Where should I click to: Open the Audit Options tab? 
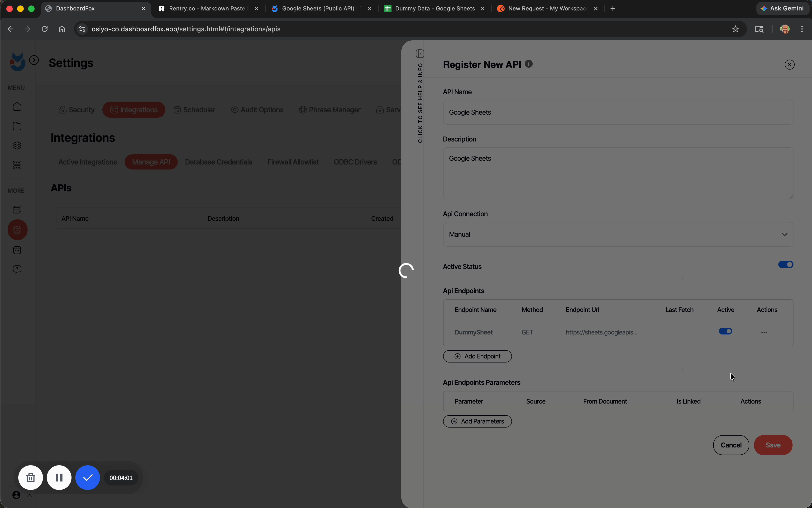coord(257,110)
